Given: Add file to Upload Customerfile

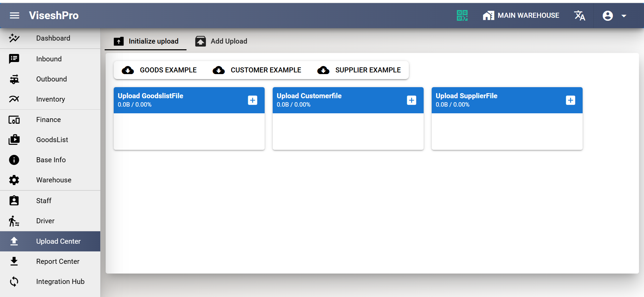Looking at the screenshot, I should pos(412,100).
